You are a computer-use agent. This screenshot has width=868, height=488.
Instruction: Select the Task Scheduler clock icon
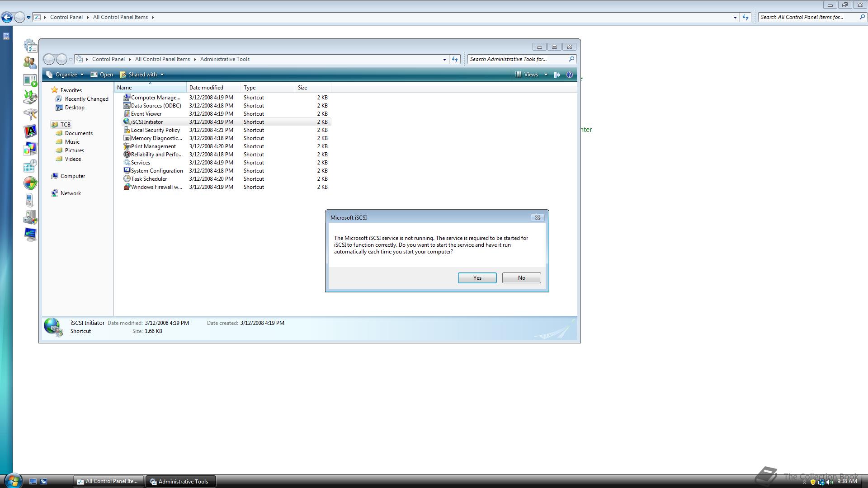point(127,178)
